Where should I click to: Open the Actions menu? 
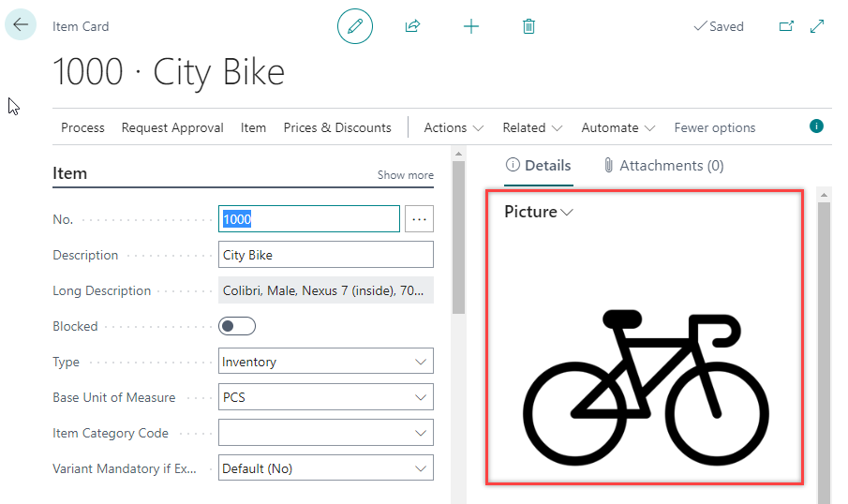tap(454, 127)
